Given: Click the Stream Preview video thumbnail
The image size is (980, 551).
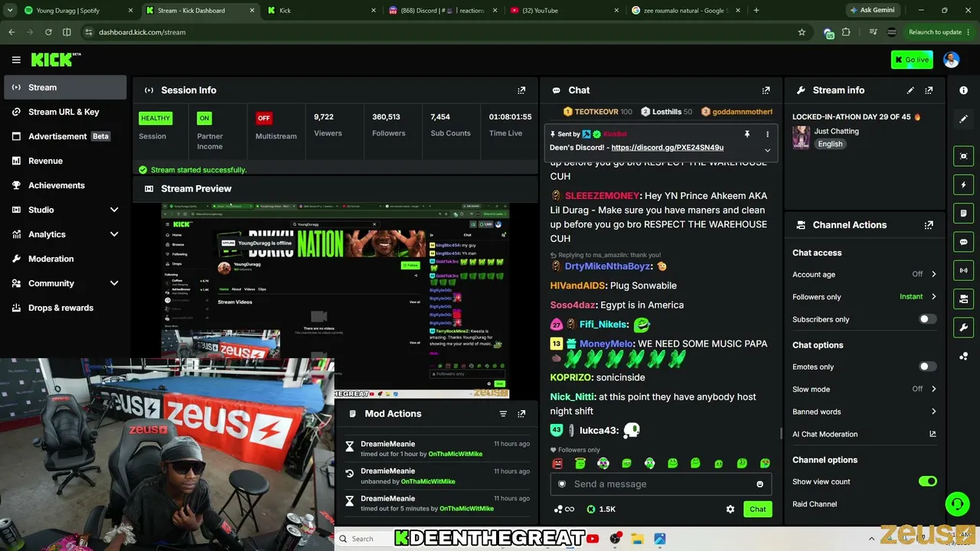Looking at the screenshot, I should tap(335, 301).
